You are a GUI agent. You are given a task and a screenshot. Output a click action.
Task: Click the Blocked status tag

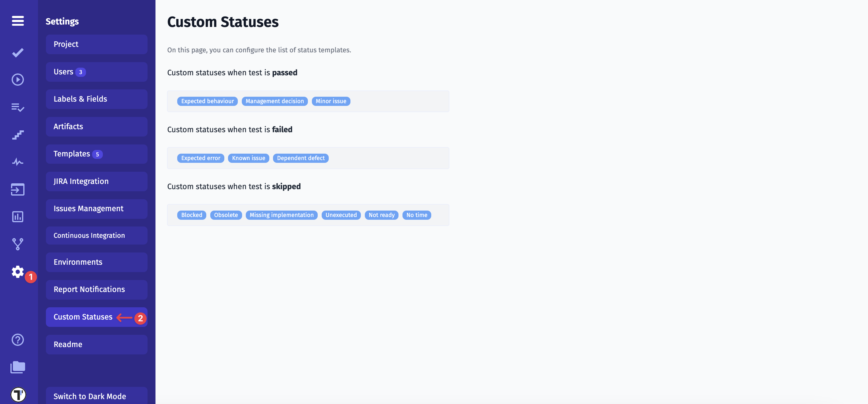click(192, 215)
